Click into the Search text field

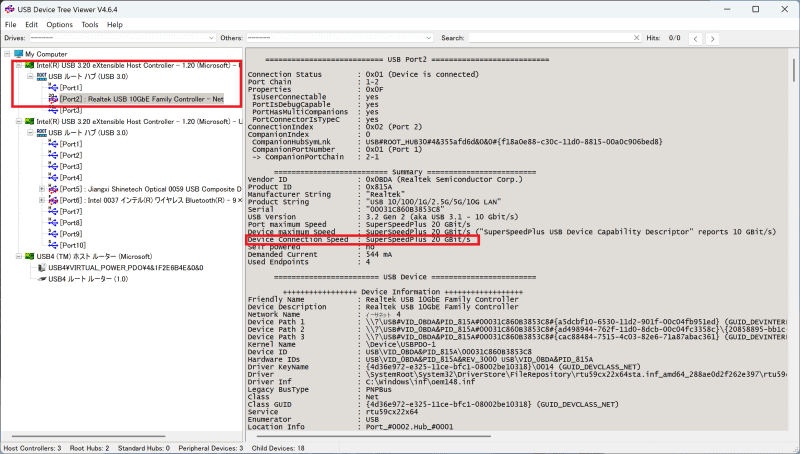click(550, 38)
